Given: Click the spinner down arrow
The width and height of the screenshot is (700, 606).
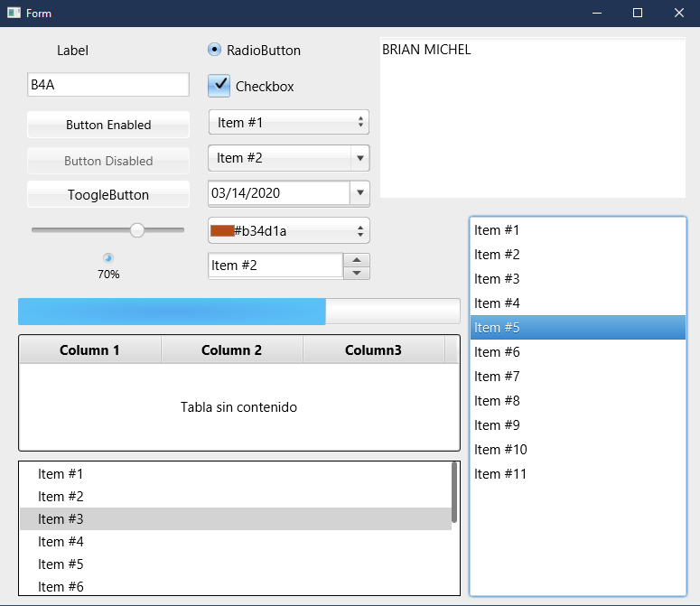Looking at the screenshot, I should [x=356, y=273].
